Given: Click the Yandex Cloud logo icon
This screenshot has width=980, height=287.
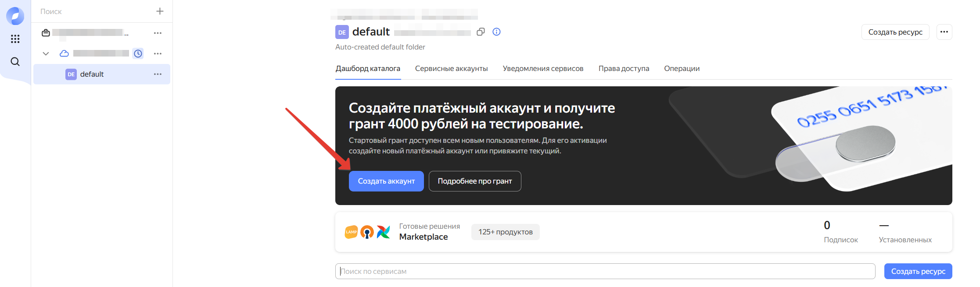Looking at the screenshot, I should coord(15,16).
